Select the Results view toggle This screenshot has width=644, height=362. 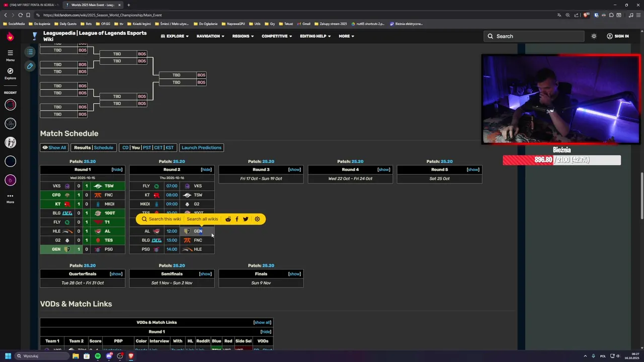coord(82,148)
